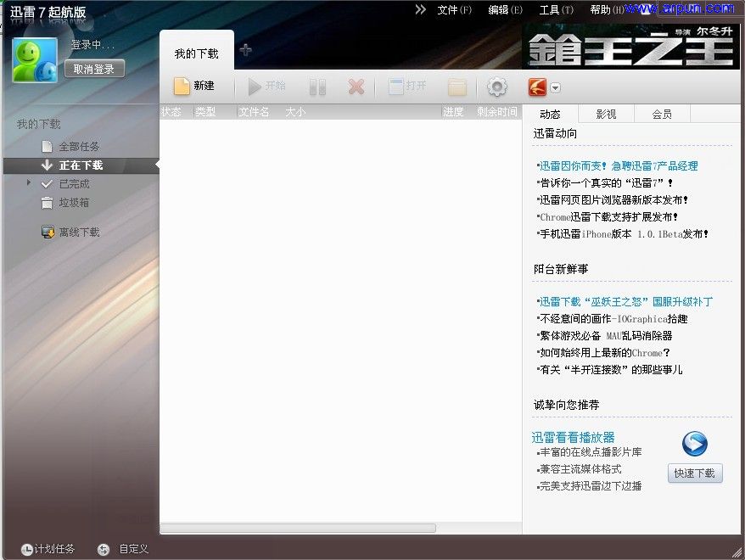Screen dimensions: 745x560
Task: Open link 迅雷因你而变！急聘迅雷7产品经理
Action: 618,165
